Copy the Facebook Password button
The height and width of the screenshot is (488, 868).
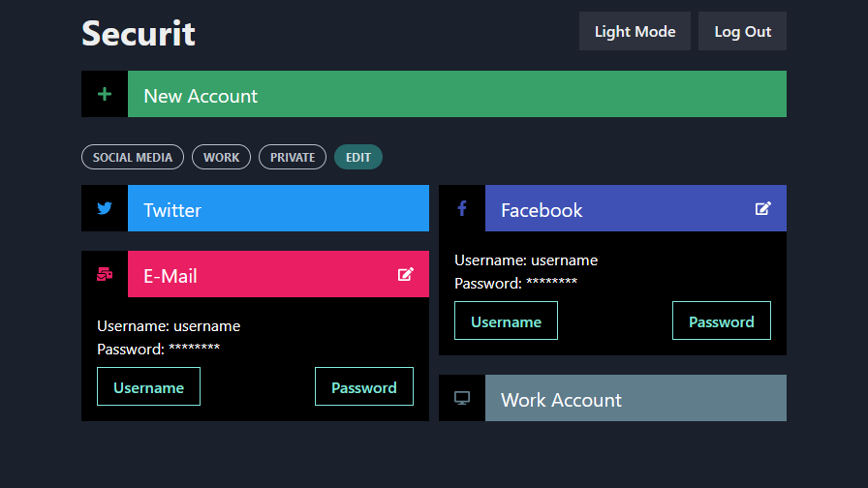(722, 320)
